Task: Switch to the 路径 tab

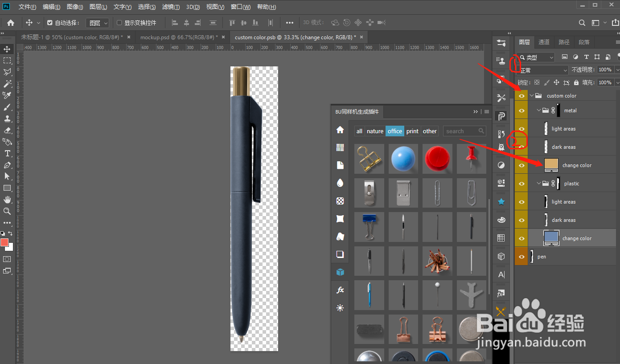Action: coord(564,42)
